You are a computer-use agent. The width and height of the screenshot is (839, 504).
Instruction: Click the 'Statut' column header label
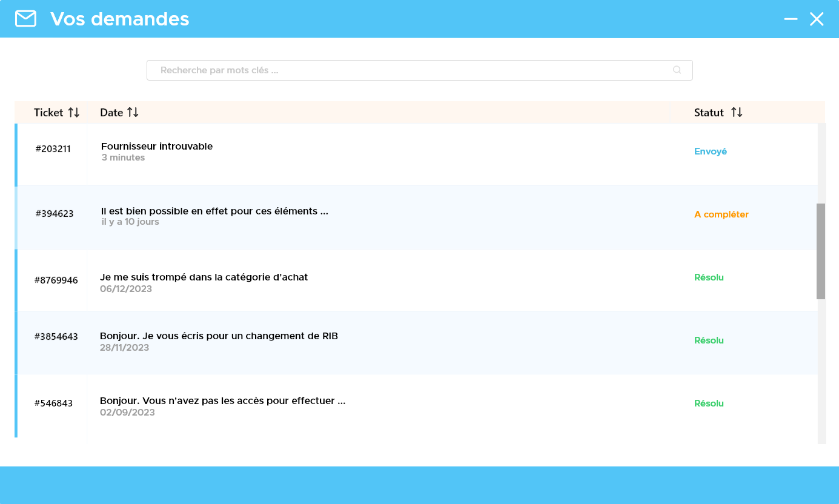[x=709, y=113]
